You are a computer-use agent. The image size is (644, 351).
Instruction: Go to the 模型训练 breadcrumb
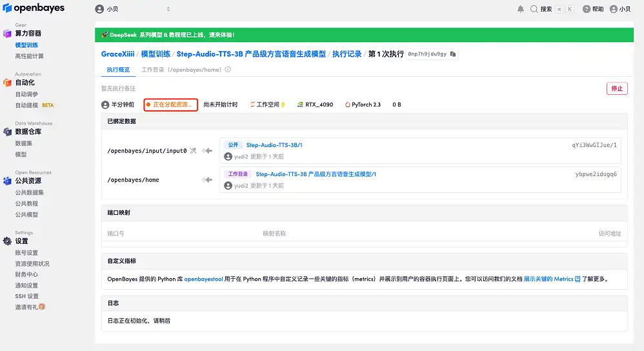click(156, 54)
